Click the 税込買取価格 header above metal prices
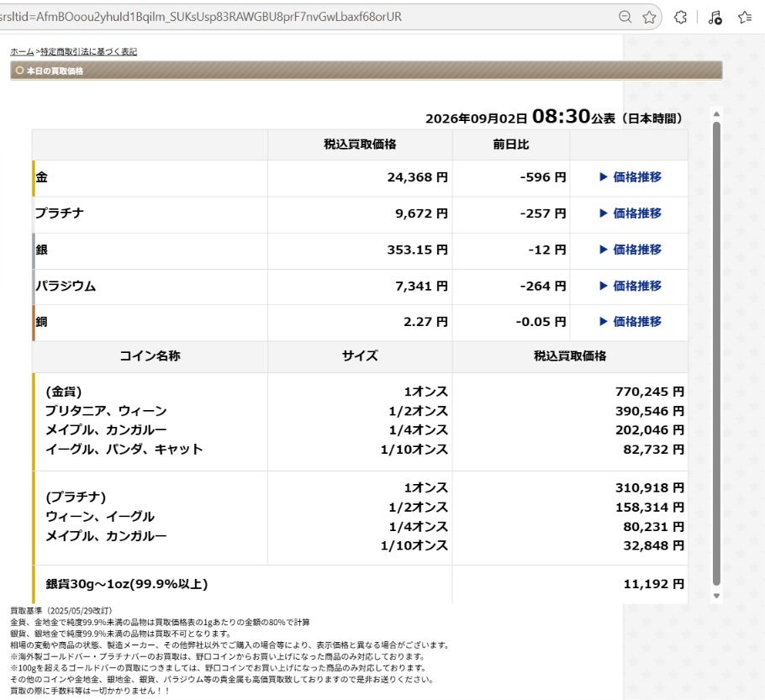The image size is (765, 700). [360, 145]
